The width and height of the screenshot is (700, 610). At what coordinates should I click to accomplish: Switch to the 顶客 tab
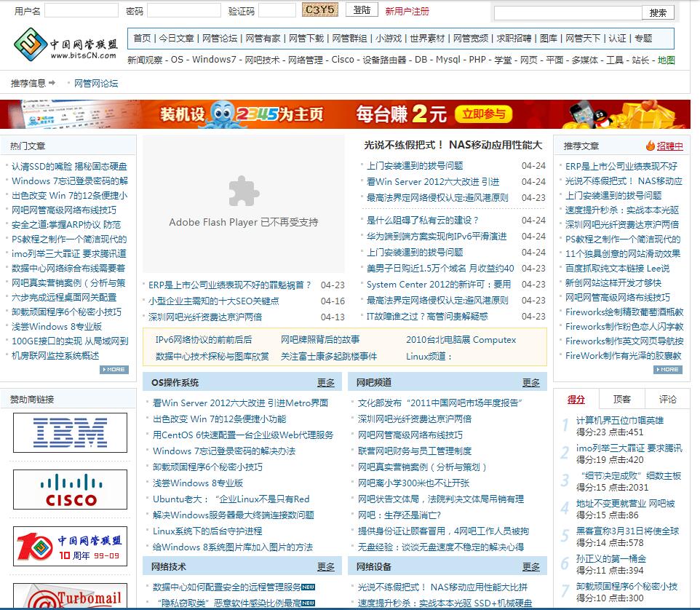pyautogui.click(x=622, y=399)
